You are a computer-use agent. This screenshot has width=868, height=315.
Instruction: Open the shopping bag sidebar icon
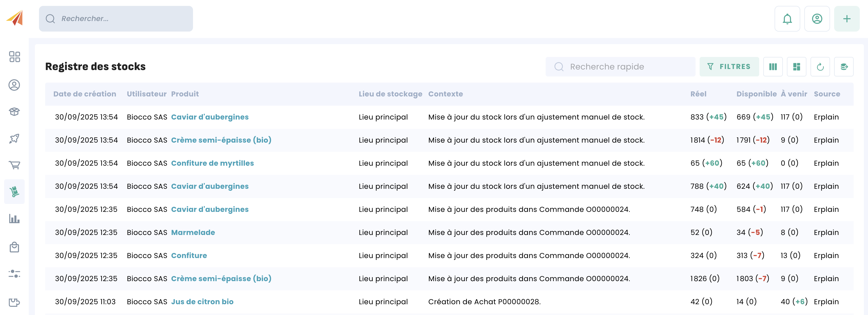coord(14,247)
